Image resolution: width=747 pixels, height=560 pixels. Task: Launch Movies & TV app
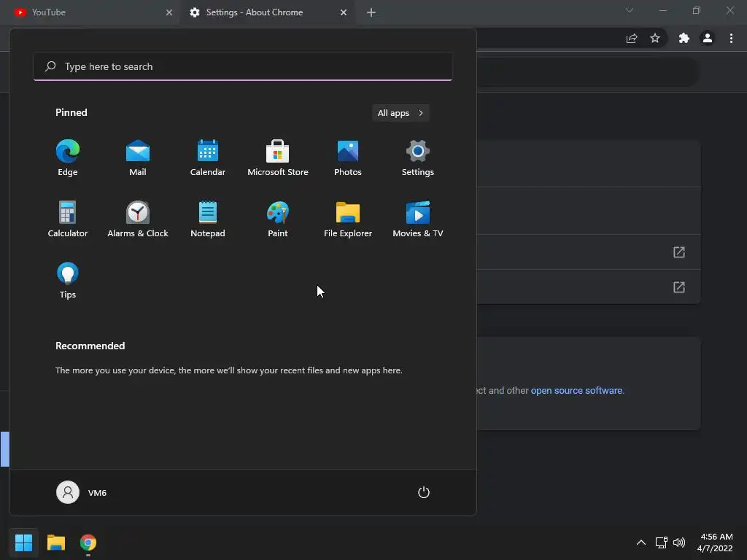[418, 219]
